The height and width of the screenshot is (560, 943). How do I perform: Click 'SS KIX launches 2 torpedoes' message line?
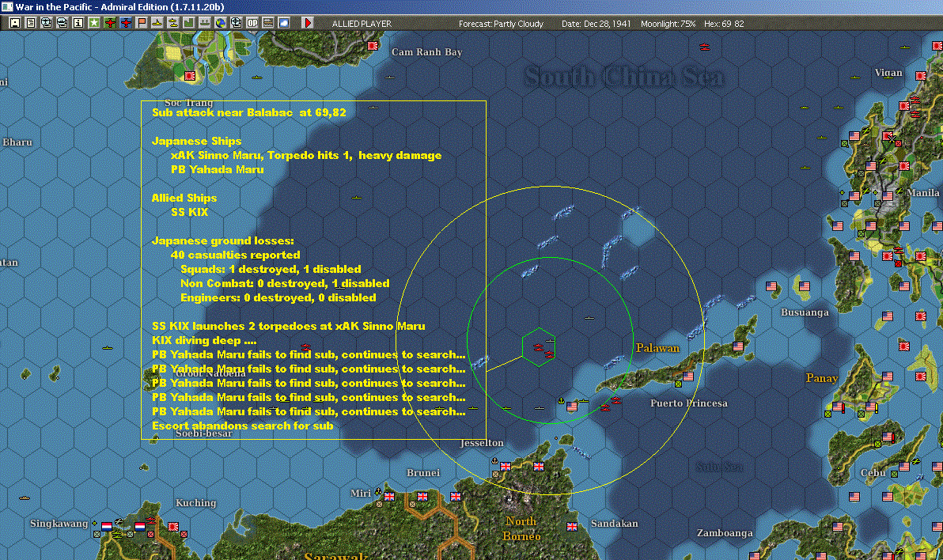point(289,326)
